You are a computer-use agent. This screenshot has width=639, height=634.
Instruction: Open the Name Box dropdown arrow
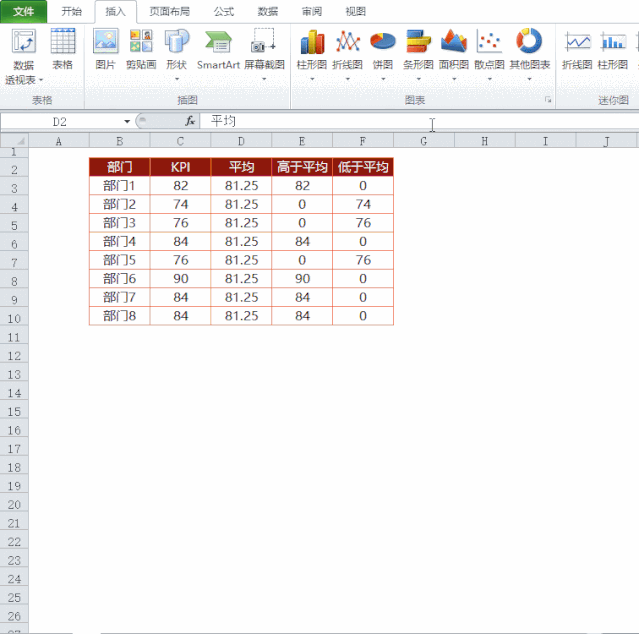[x=127, y=121]
